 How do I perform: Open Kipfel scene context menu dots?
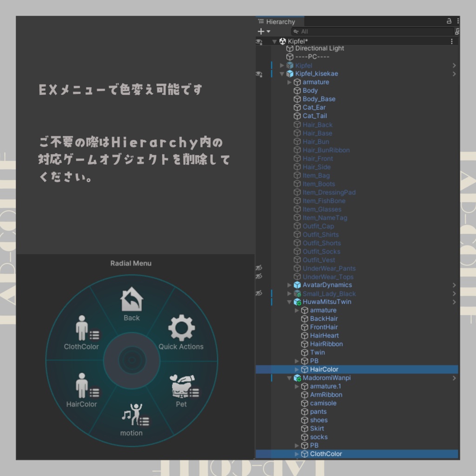[452, 41]
